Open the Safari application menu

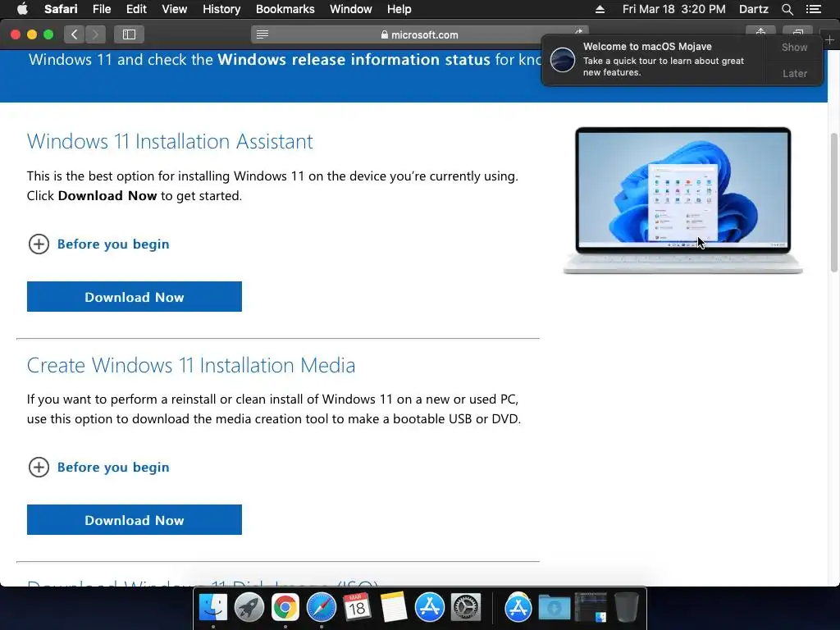(61, 9)
